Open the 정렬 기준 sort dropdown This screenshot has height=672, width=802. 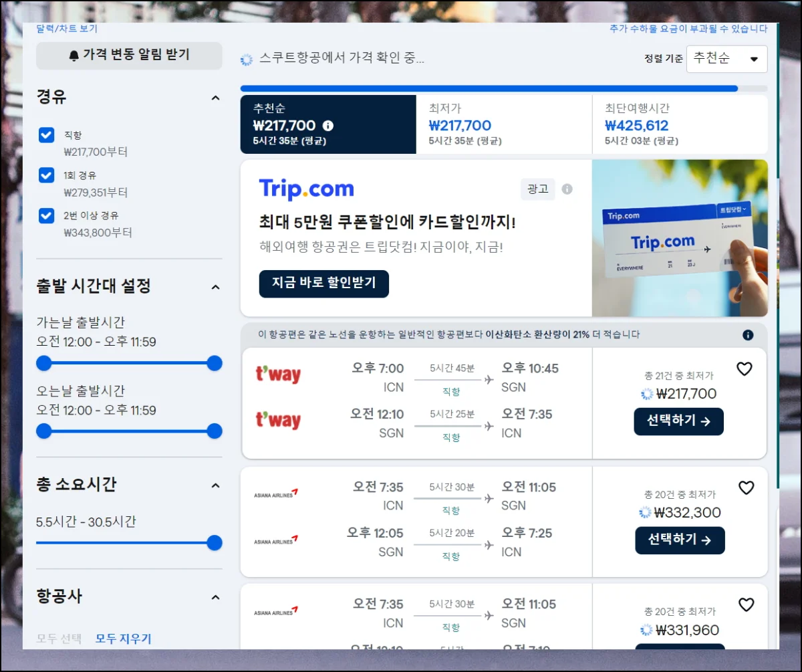pos(727,59)
